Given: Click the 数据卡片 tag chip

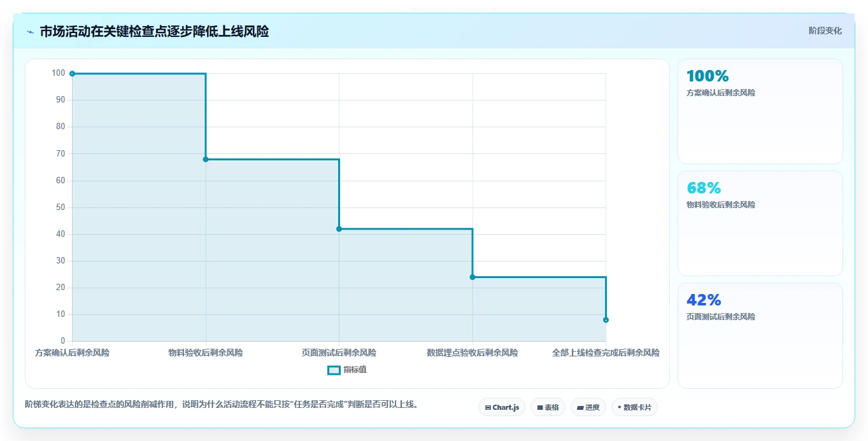Looking at the screenshot, I should [634, 407].
